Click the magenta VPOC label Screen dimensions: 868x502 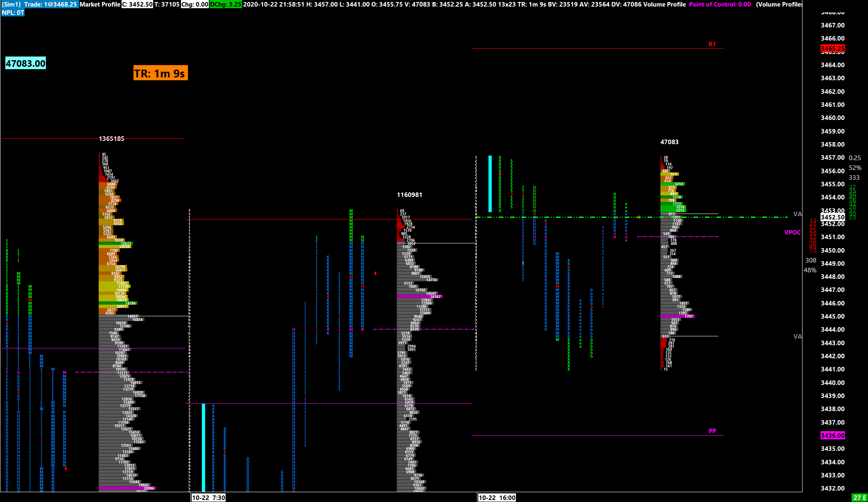(792, 233)
